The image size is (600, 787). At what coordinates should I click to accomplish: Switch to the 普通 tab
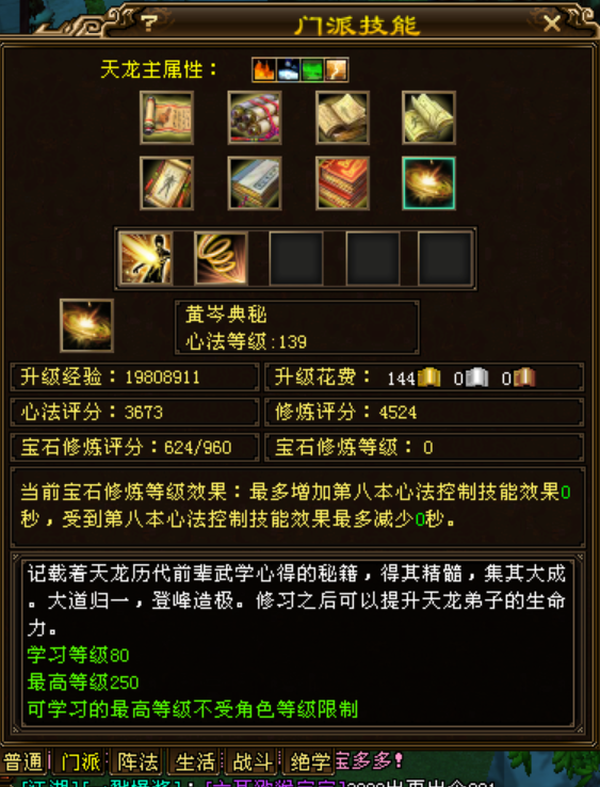[x=24, y=762]
